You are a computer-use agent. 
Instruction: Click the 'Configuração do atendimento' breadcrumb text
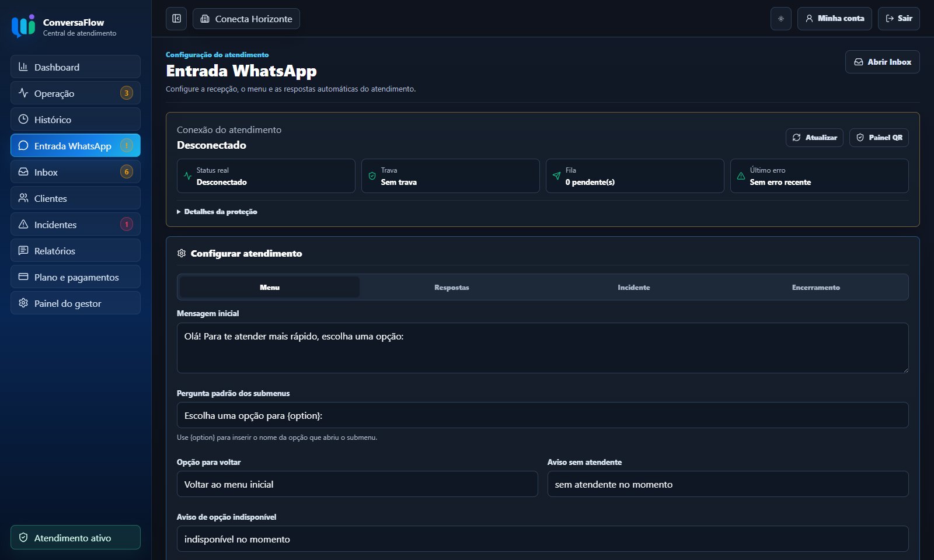[217, 54]
